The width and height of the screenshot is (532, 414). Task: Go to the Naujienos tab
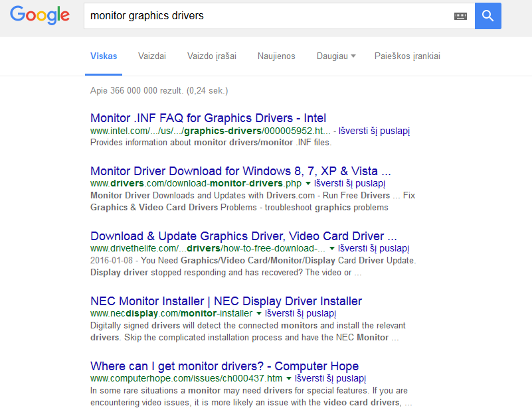276,56
